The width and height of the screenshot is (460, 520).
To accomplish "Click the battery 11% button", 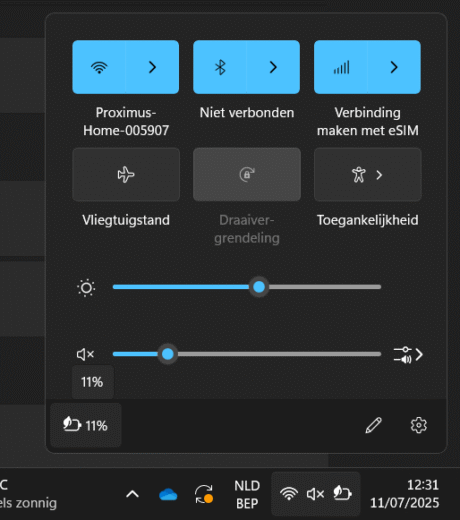I will click(86, 425).
